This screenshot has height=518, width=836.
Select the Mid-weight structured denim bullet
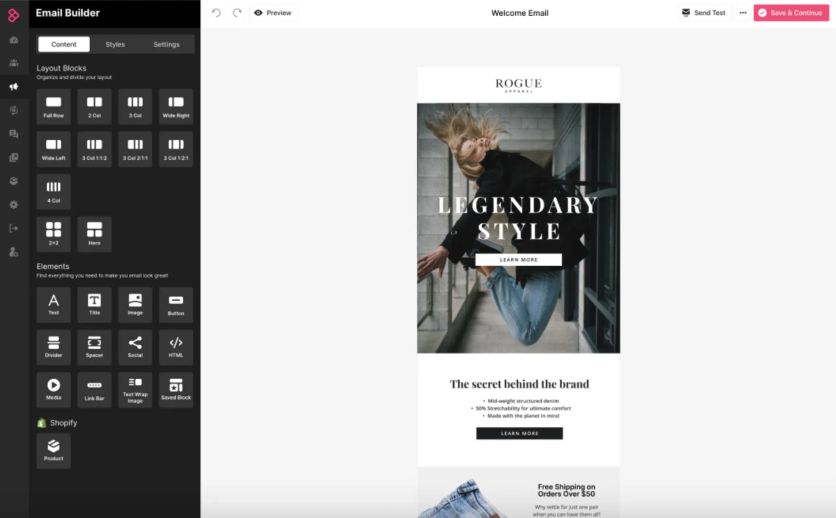(522, 401)
